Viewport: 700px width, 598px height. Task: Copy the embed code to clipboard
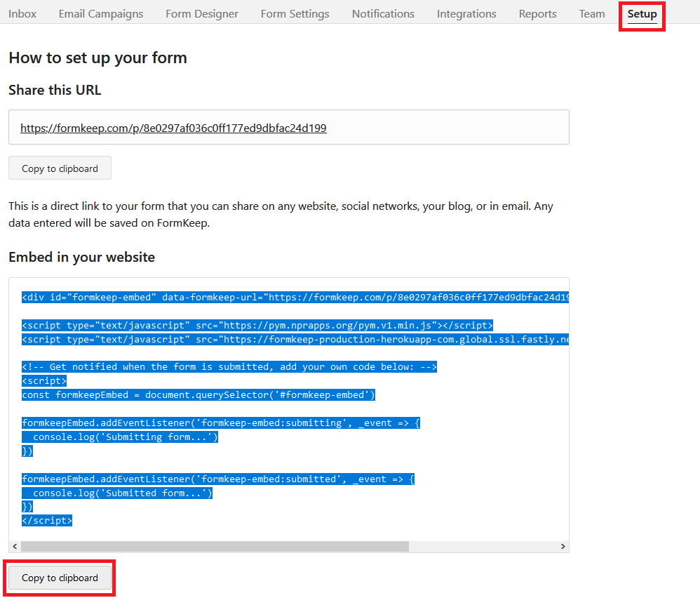click(60, 578)
